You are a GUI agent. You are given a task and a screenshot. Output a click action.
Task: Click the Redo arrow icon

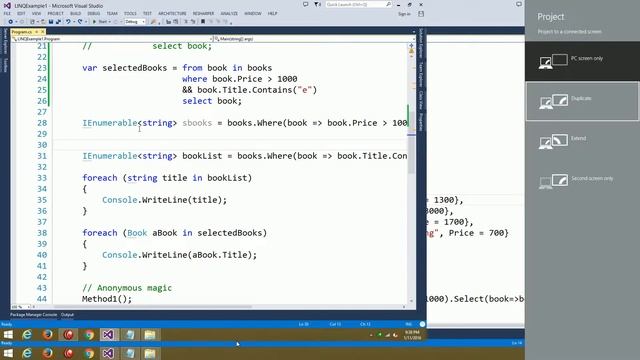coord(80,22)
